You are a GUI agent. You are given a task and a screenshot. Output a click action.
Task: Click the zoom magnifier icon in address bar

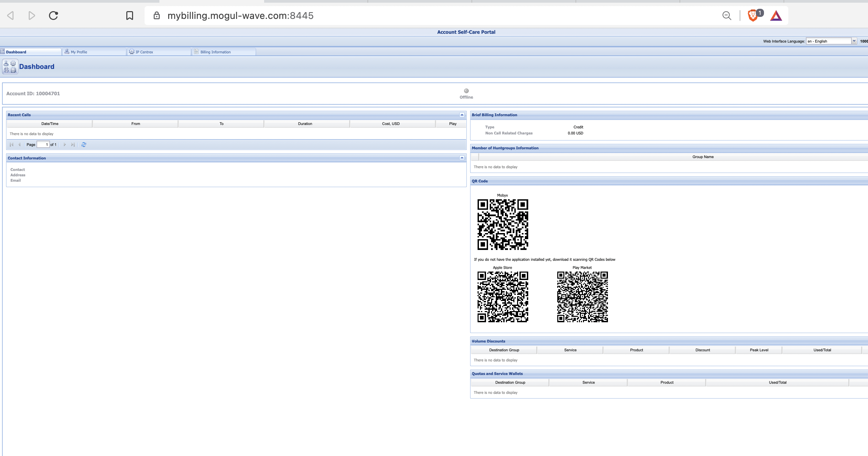click(x=727, y=16)
